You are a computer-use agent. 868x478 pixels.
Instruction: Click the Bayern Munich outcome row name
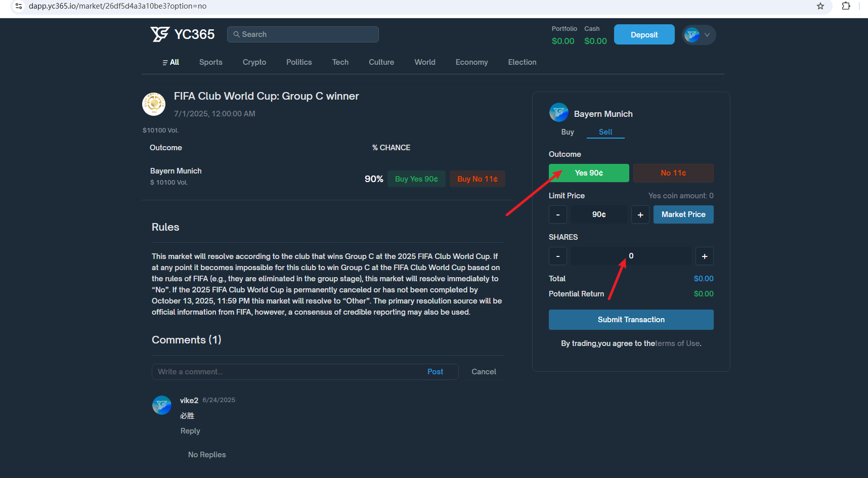point(176,171)
